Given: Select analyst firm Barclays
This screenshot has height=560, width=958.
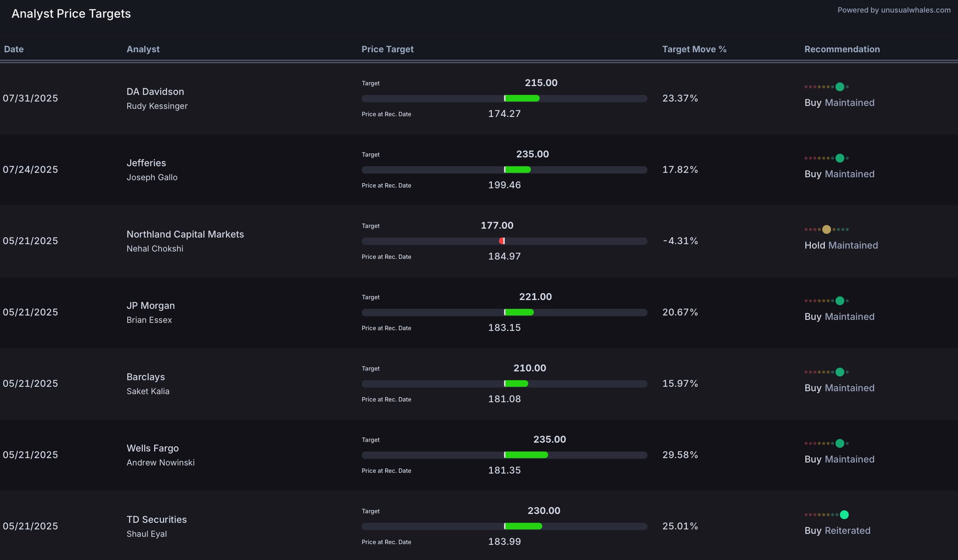Looking at the screenshot, I should pos(146,377).
